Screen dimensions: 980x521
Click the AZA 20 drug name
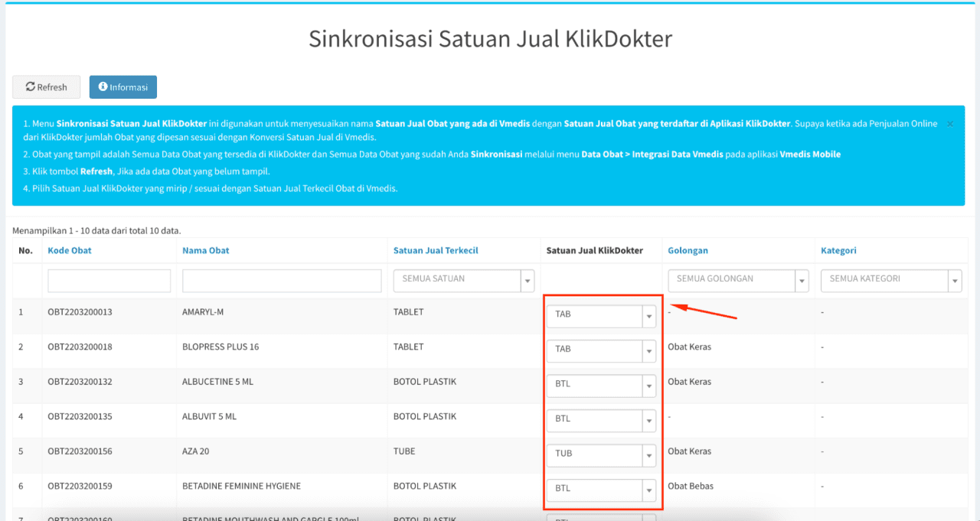click(x=195, y=451)
